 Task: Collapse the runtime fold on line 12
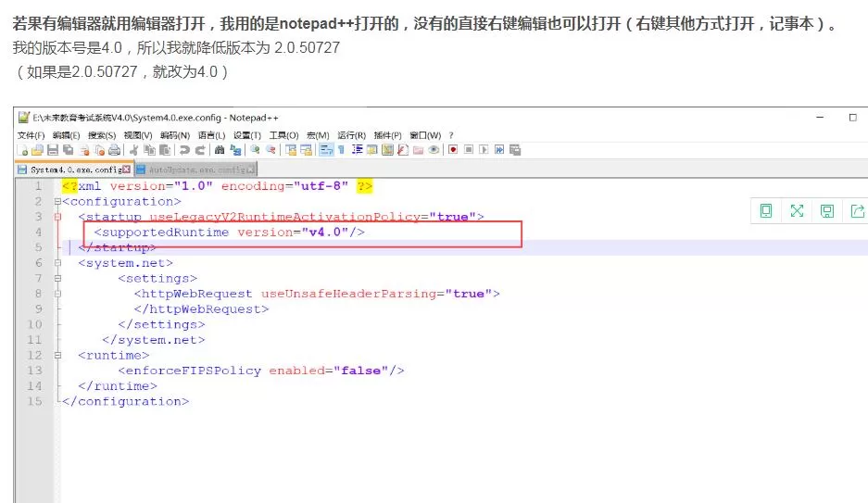[x=57, y=356]
